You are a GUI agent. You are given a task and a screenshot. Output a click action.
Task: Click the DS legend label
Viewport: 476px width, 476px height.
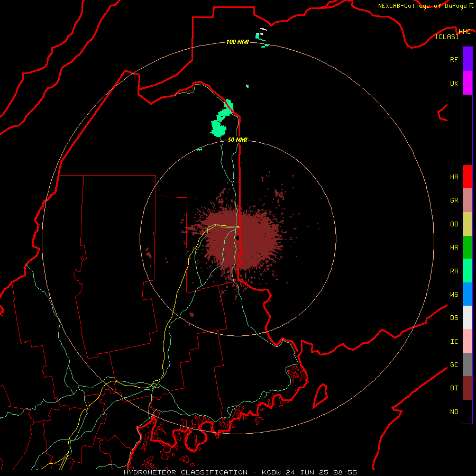pyautogui.click(x=454, y=317)
